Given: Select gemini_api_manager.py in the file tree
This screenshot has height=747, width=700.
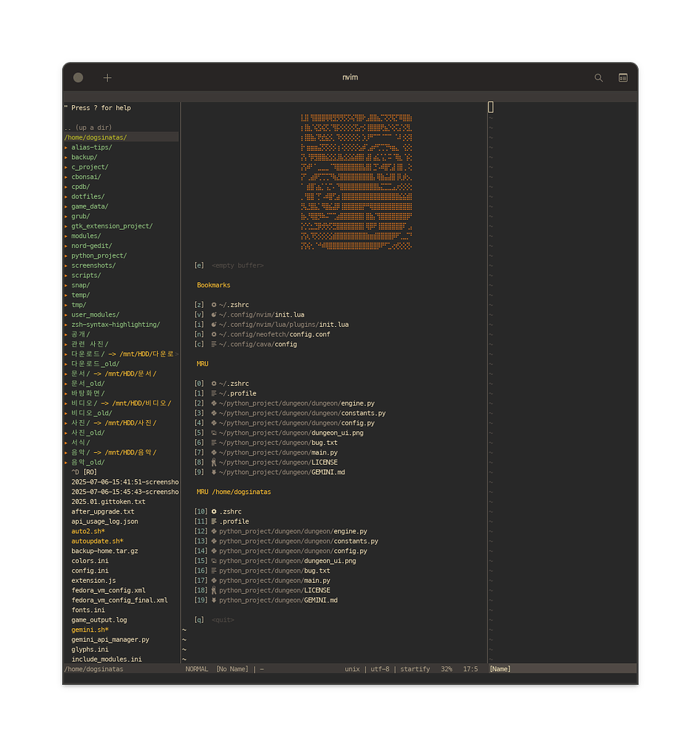Looking at the screenshot, I should pyautogui.click(x=109, y=640).
